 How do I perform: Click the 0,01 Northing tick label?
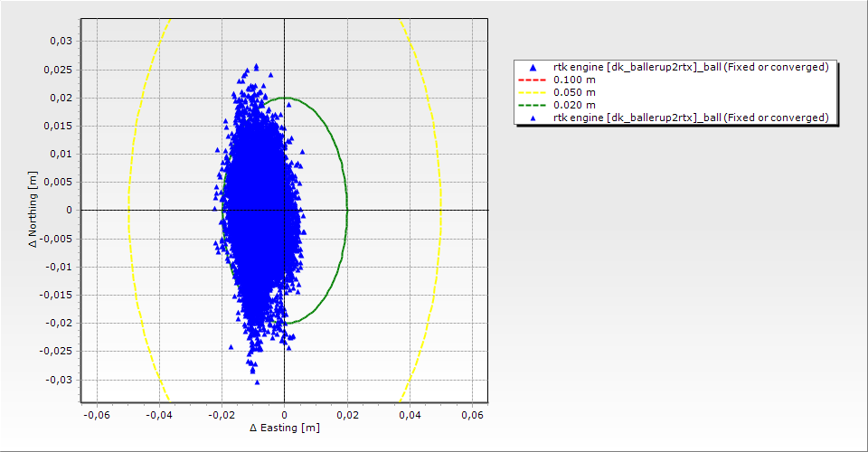pyautogui.click(x=61, y=154)
